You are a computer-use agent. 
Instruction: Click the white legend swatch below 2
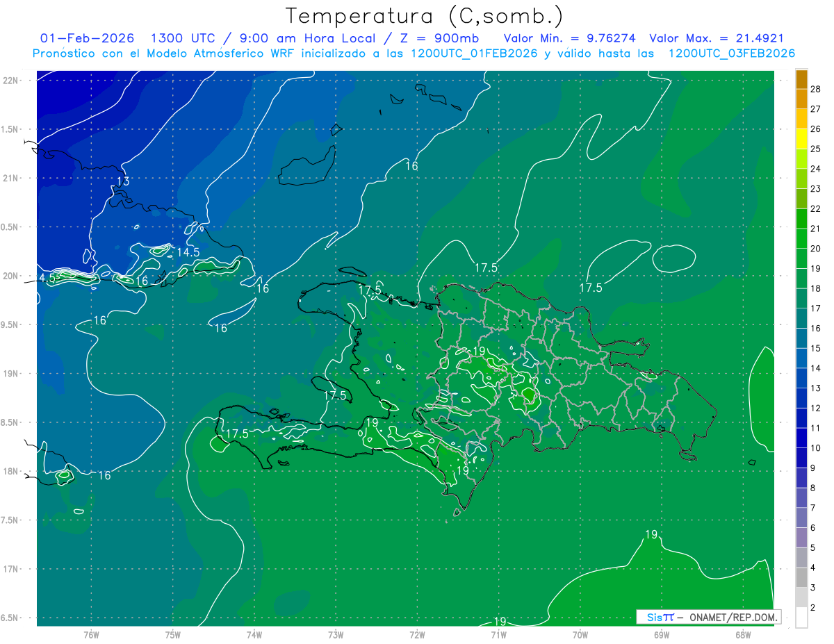pyautogui.click(x=801, y=618)
